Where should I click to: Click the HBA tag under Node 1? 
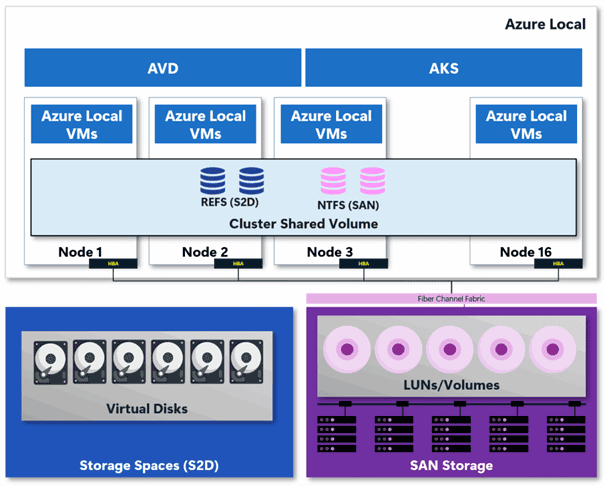[x=103, y=265]
